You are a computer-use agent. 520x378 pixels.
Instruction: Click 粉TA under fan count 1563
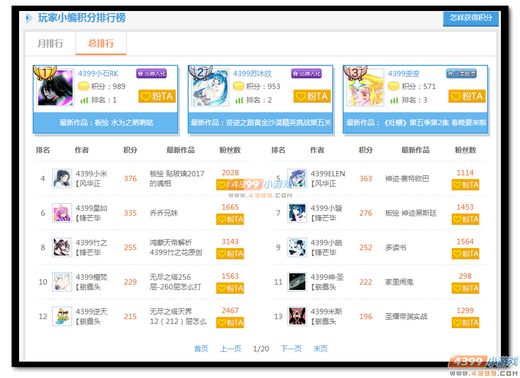[x=230, y=288]
